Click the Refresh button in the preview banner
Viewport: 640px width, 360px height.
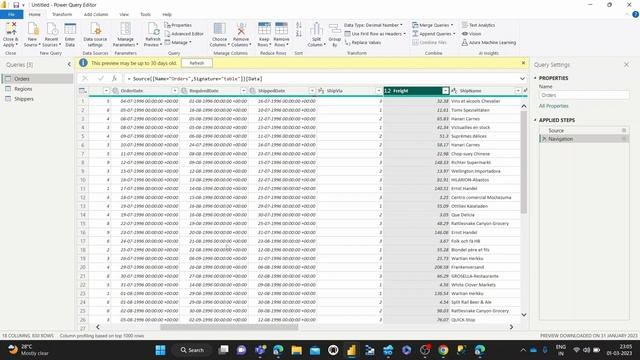pos(197,63)
